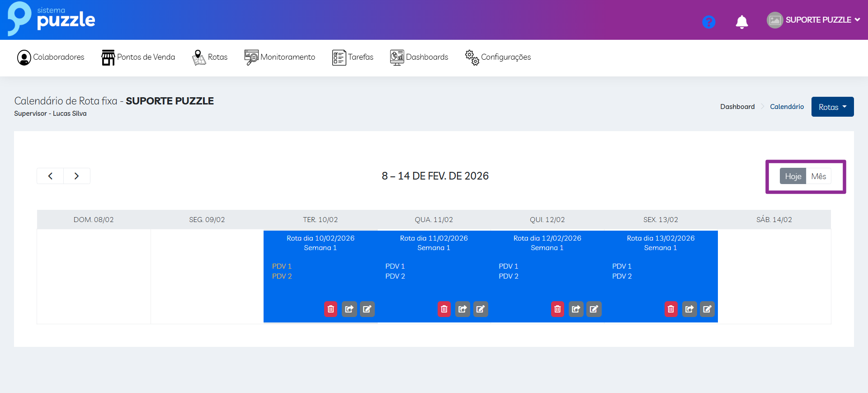Open the notifications bell

[x=741, y=22]
